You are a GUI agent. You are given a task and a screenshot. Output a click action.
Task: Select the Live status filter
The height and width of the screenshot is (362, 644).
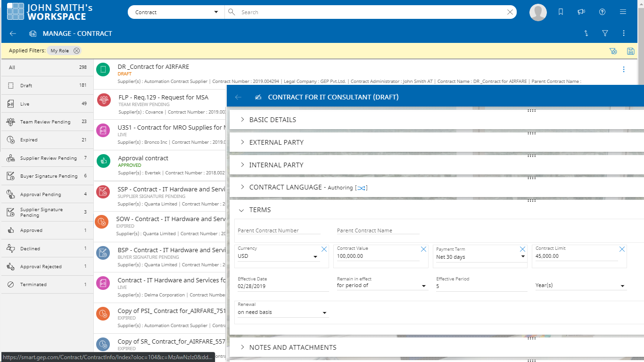point(47,104)
